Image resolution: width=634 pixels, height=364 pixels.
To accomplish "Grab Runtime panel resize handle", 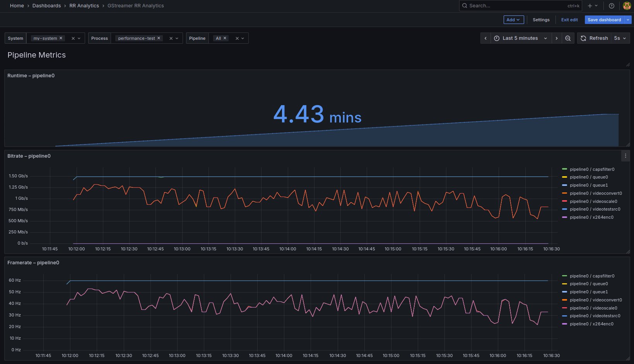I will tap(628, 145).
